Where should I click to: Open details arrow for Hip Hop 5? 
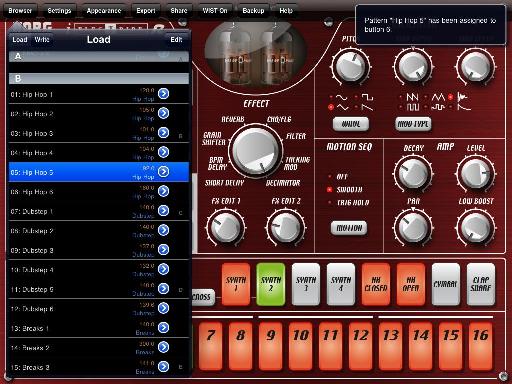tap(163, 172)
